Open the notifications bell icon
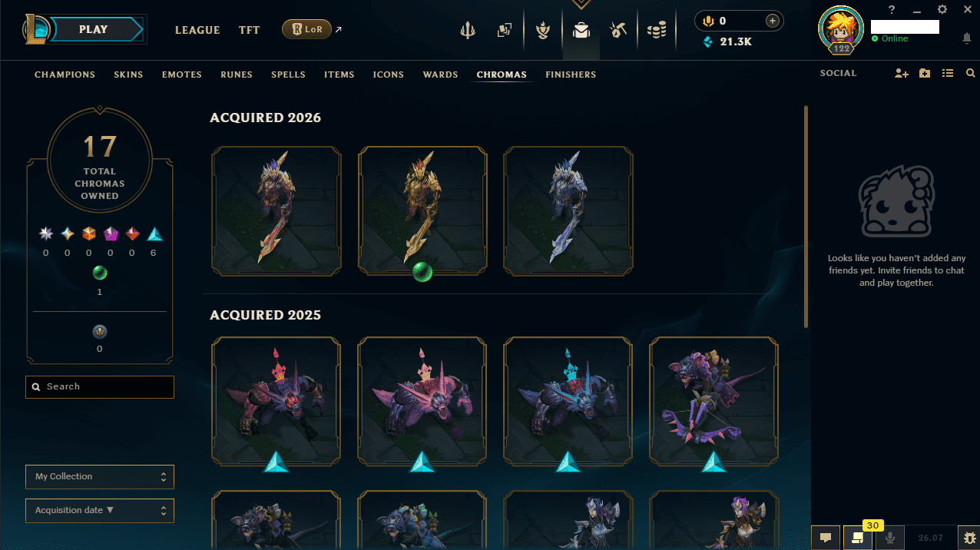This screenshot has height=550, width=980. point(966,38)
